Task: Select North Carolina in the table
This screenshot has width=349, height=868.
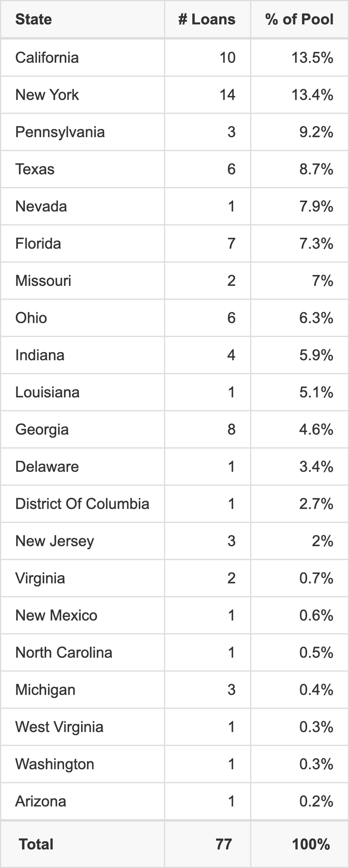Action: coord(64,652)
